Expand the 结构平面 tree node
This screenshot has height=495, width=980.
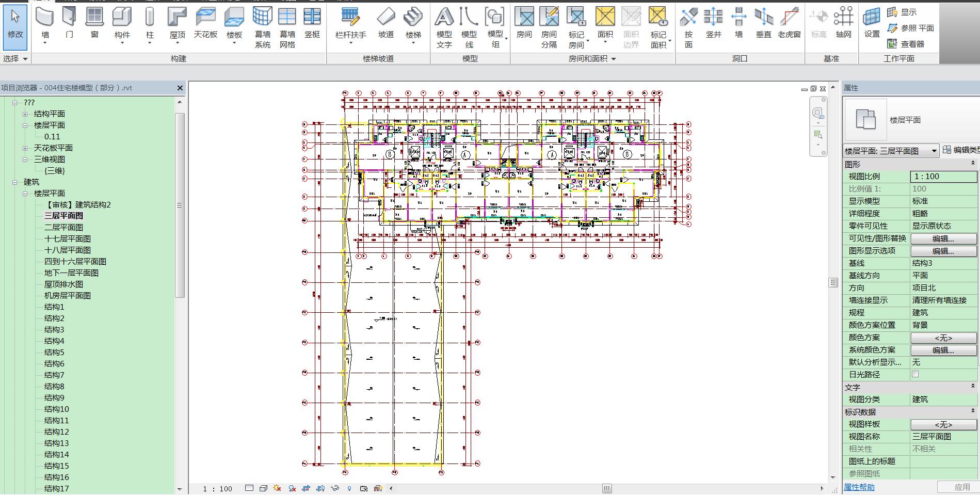[x=25, y=114]
